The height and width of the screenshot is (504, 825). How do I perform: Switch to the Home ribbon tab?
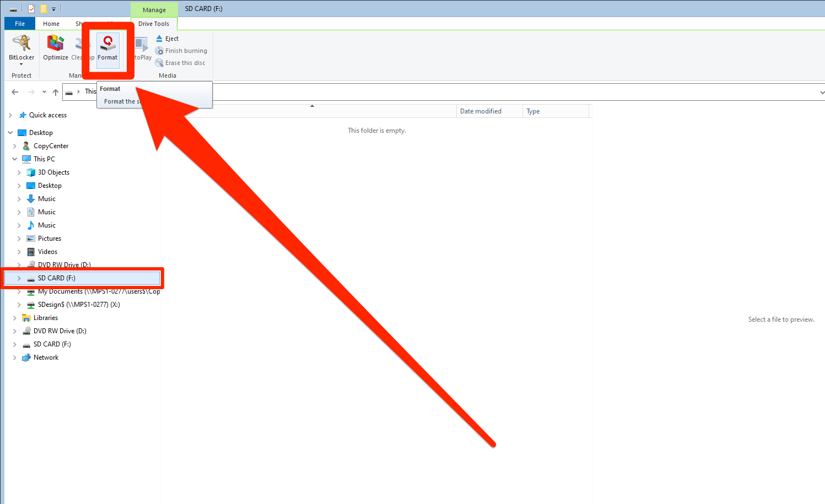pyautogui.click(x=51, y=24)
